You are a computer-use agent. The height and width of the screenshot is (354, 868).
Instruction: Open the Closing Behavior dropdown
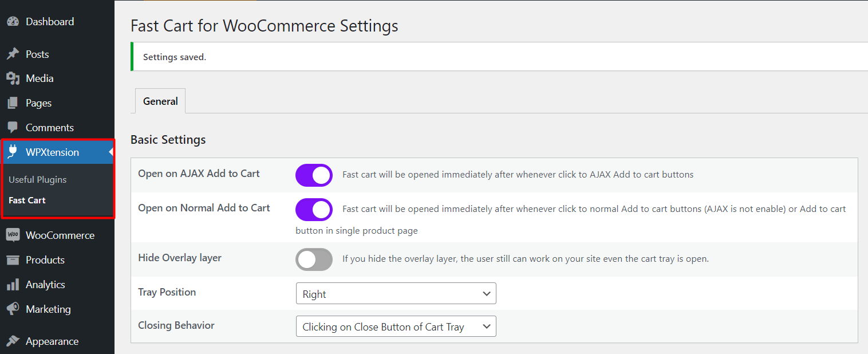(396, 327)
